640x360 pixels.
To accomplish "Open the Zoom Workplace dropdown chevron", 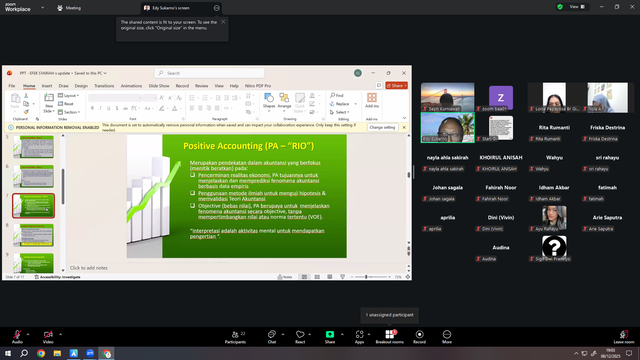I will tap(42, 7).
